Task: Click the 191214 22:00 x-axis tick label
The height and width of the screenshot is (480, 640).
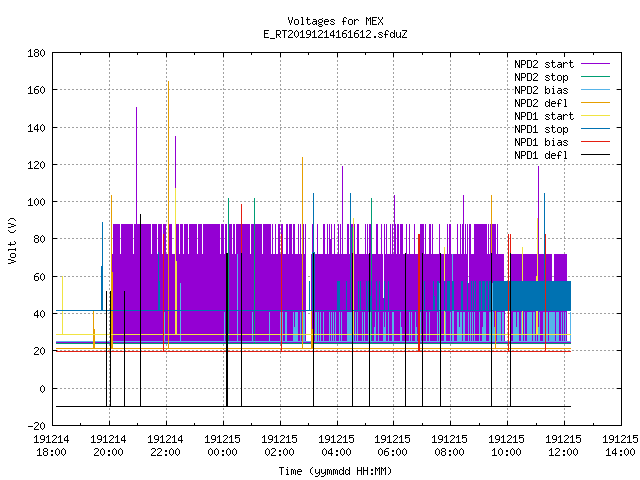Action: (165, 446)
